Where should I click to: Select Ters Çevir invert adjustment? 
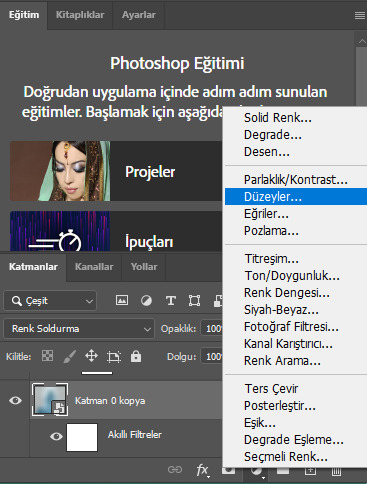point(296,389)
